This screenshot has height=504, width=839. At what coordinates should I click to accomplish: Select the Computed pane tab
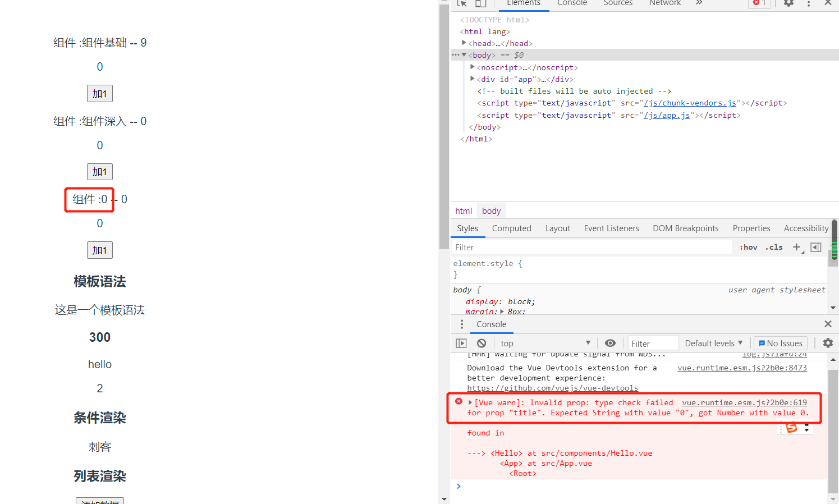pos(512,228)
